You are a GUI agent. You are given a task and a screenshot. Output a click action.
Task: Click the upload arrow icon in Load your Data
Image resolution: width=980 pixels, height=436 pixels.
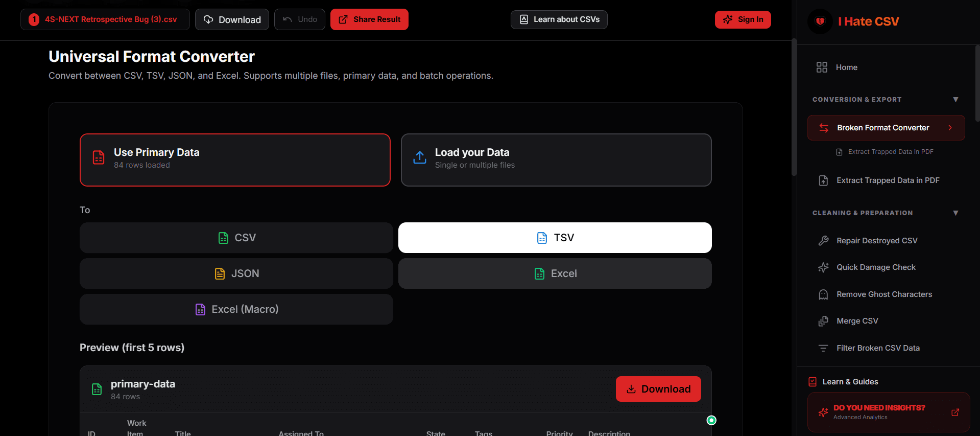click(420, 157)
